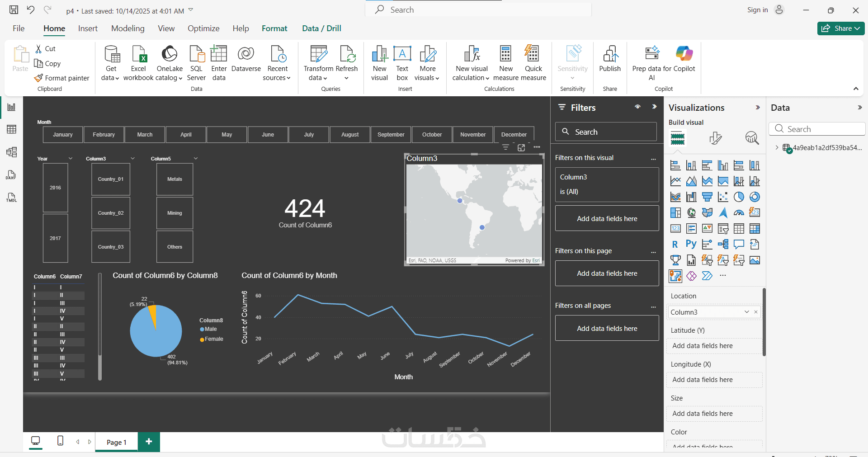This screenshot has width=868, height=457.
Task: Open the Modeling ribbon tab
Action: (128, 28)
